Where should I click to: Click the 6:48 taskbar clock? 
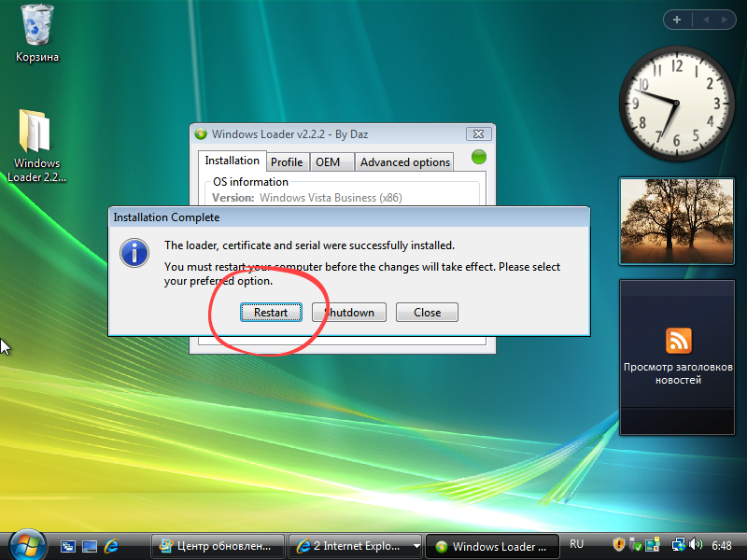click(722, 545)
